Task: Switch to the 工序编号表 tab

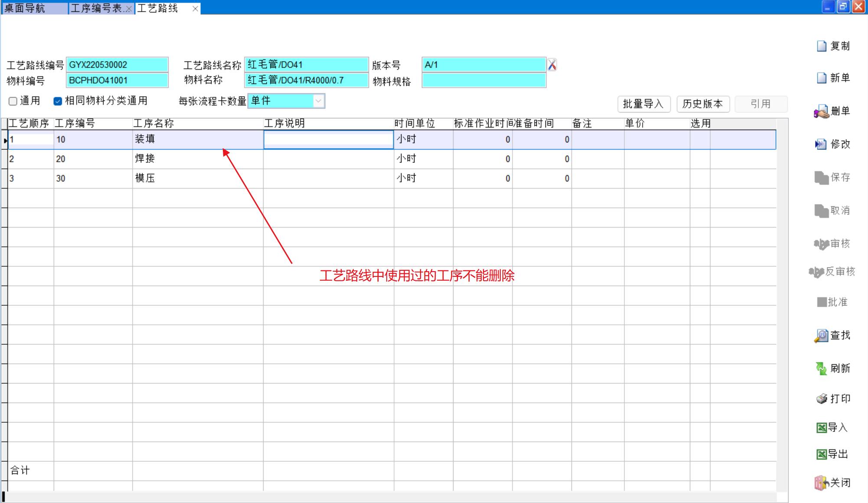Action: point(96,8)
